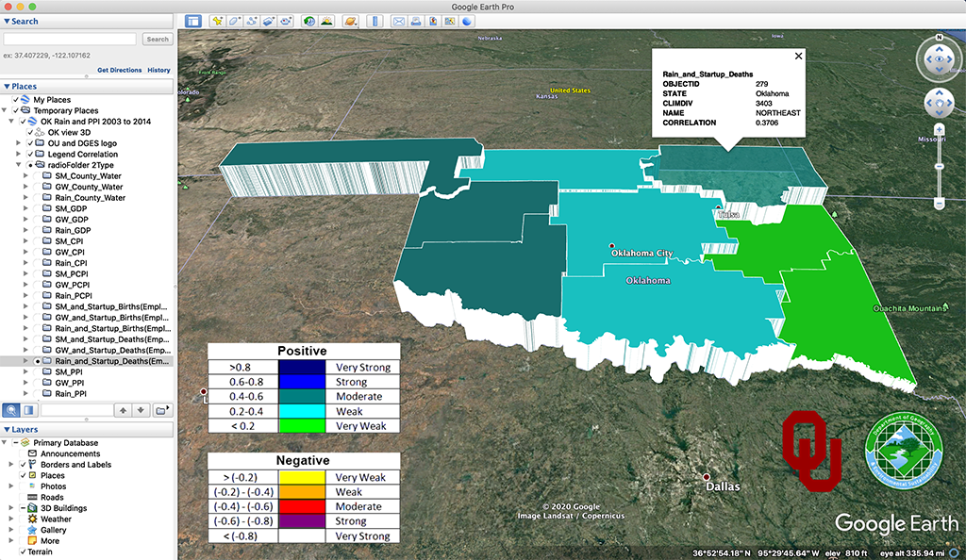Screen dimensions: 966x560
Task: Select the Rain_PPI radio button
Action: (38, 394)
